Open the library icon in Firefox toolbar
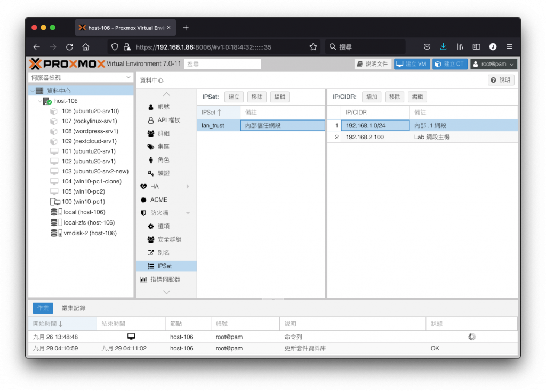The width and height of the screenshot is (546, 392). click(460, 47)
